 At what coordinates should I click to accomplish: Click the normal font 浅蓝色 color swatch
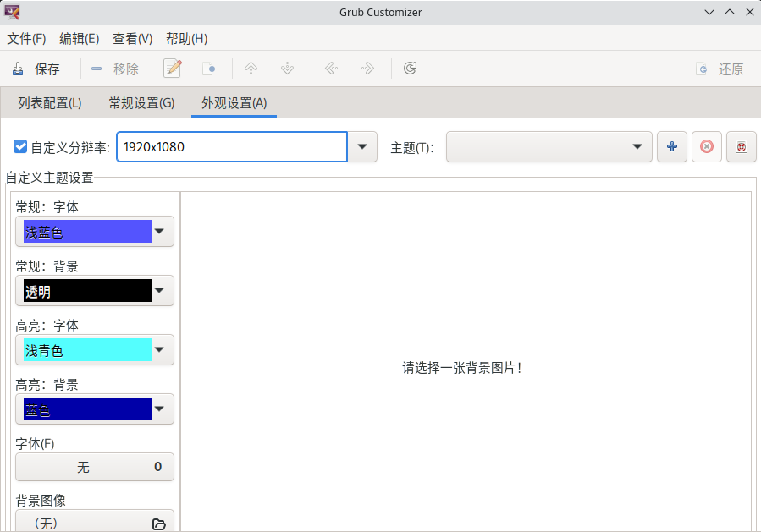click(87, 232)
